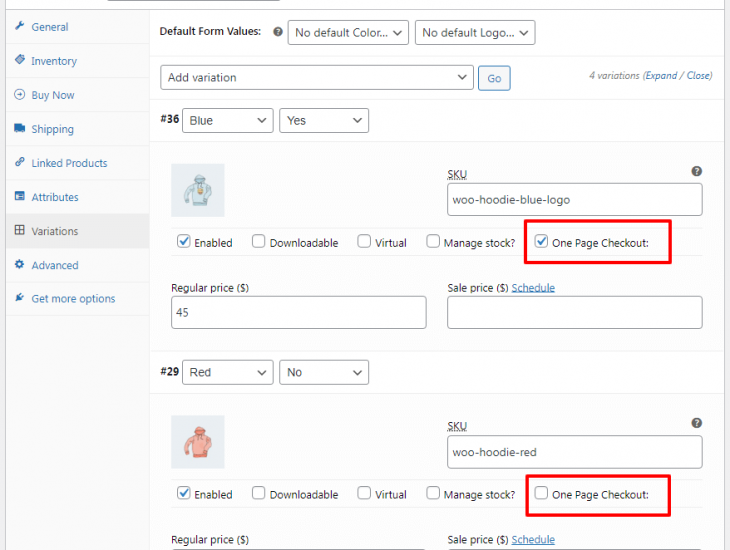Enable Manage stock for variation #36
730x550 pixels.
tap(433, 241)
